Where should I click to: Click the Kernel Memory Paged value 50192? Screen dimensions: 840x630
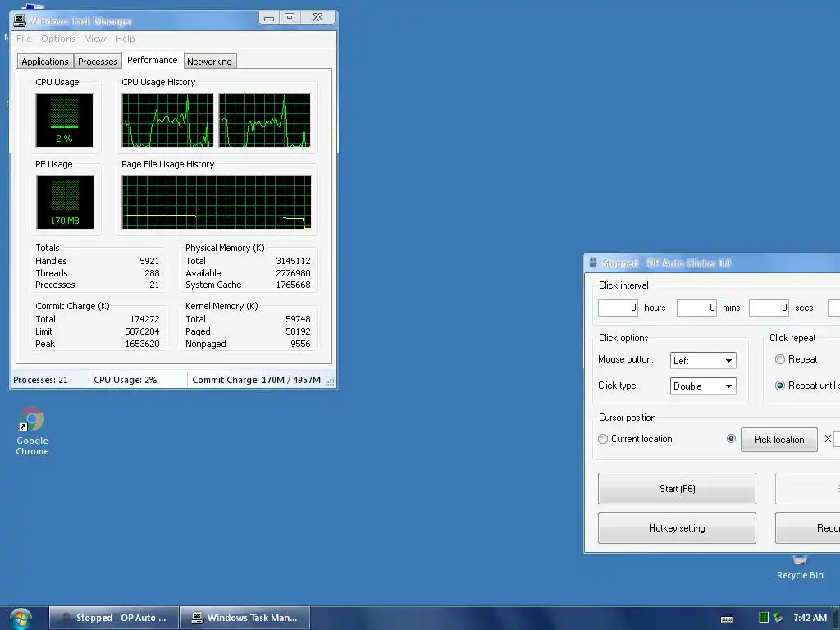[x=298, y=331]
